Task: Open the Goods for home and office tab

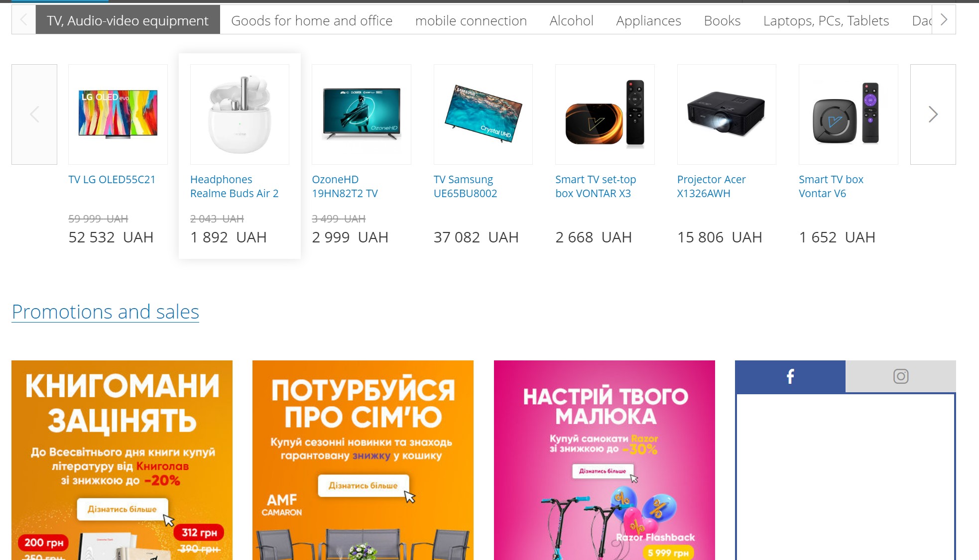Action: coord(312,20)
